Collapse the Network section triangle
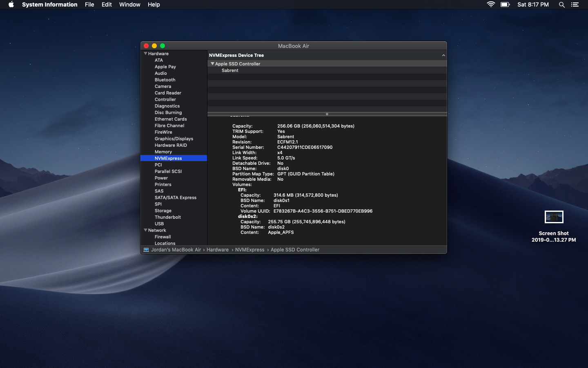 145,230
